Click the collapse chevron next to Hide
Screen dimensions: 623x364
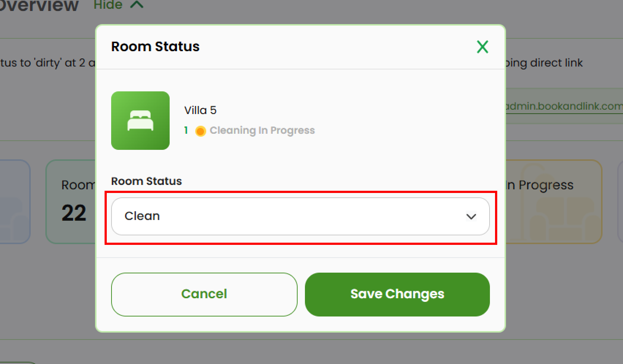click(137, 5)
